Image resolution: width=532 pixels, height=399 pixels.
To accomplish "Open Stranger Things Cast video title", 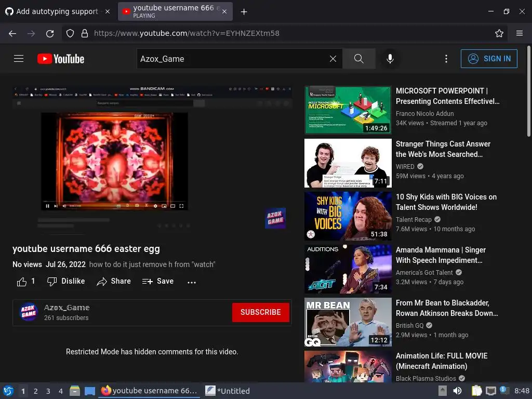I will [443, 149].
